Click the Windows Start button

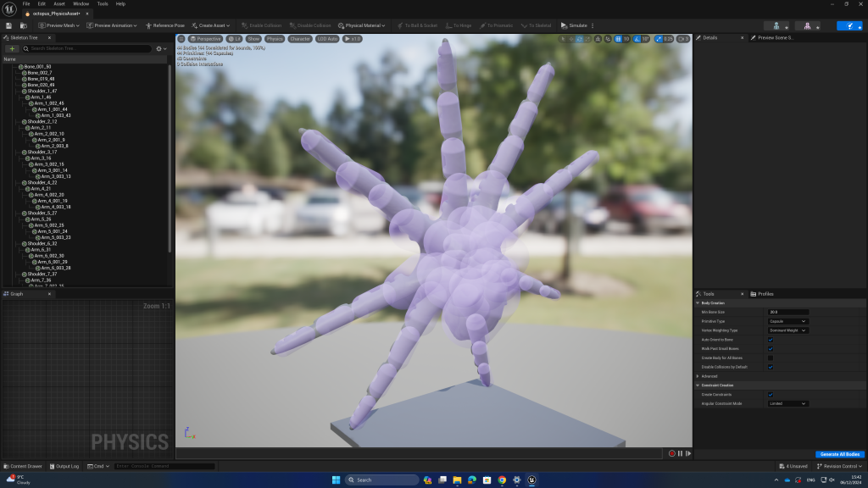click(336, 480)
